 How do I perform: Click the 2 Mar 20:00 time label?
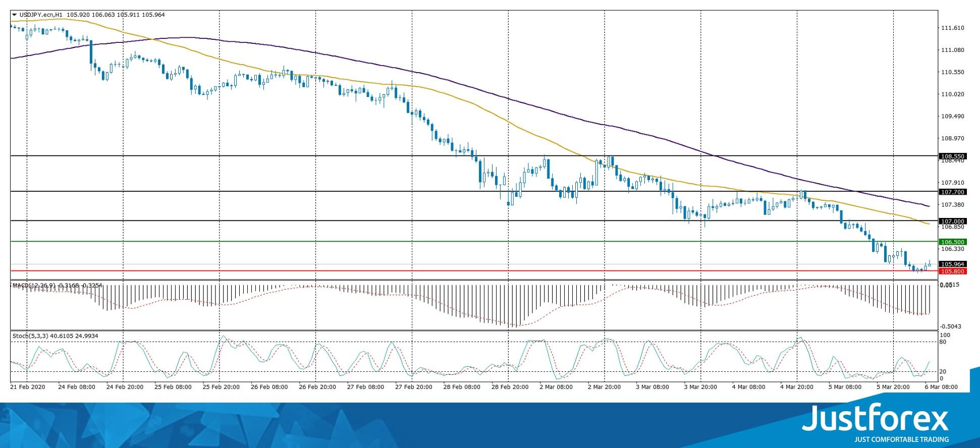click(605, 387)
